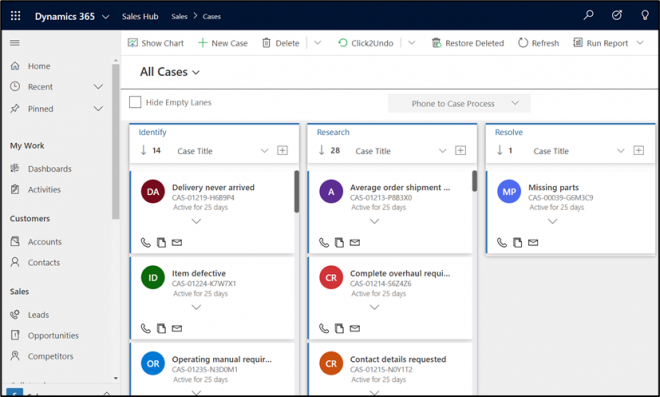Click the Identify lane vertical scrollbar
This screenshot has height=397, width=660.
tap(296, 192)
